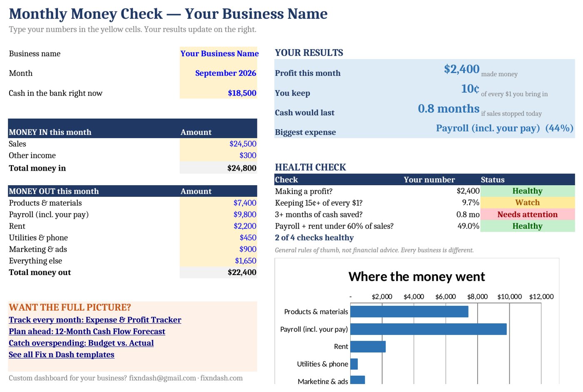Click the Biggest expense result showing 44%
This screenshot has width=583, height=392.
[x=505, y=128]
